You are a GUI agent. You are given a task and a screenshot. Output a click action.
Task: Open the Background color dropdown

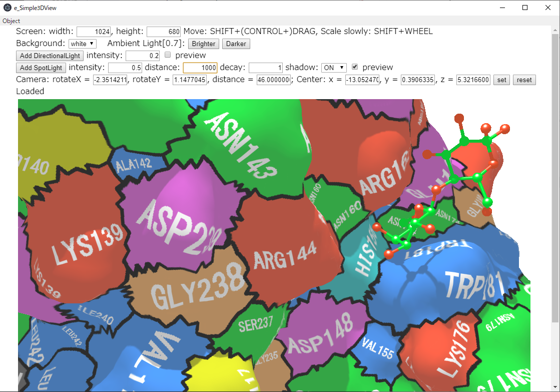(82, 44)
